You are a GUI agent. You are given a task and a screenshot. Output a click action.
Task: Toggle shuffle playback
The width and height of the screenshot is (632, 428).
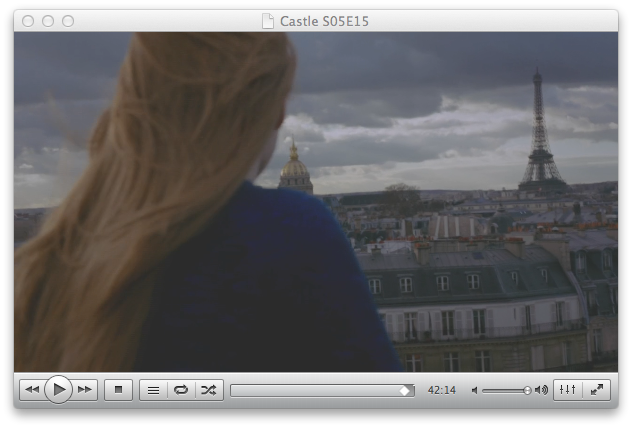[209, 390]
